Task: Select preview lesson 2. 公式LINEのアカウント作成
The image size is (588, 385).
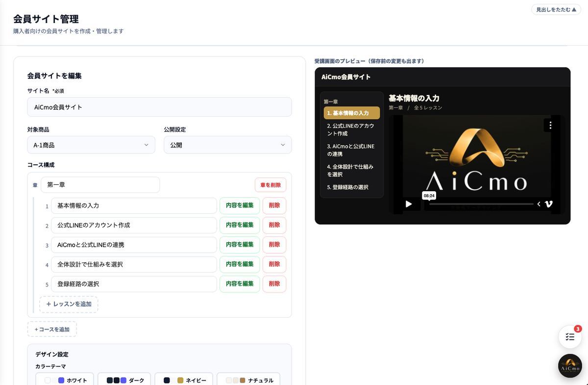Action: tap(352, 129)
